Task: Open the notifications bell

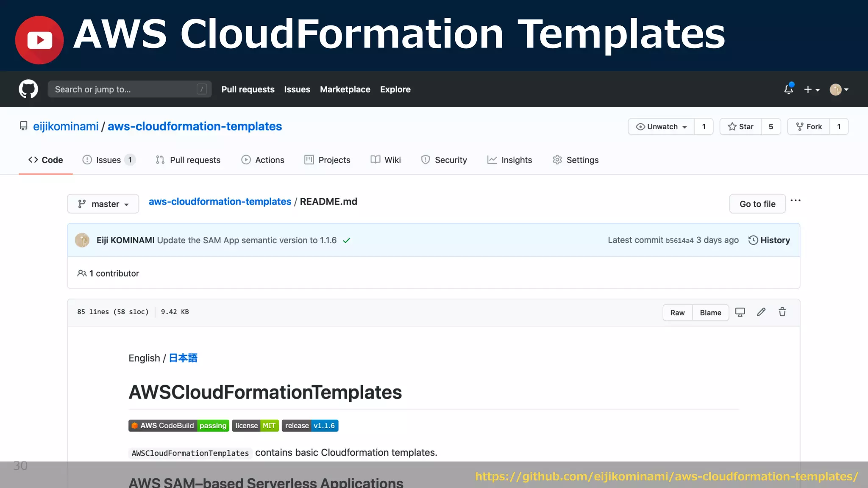Action: pyautogui.click(x=788, y=89)
